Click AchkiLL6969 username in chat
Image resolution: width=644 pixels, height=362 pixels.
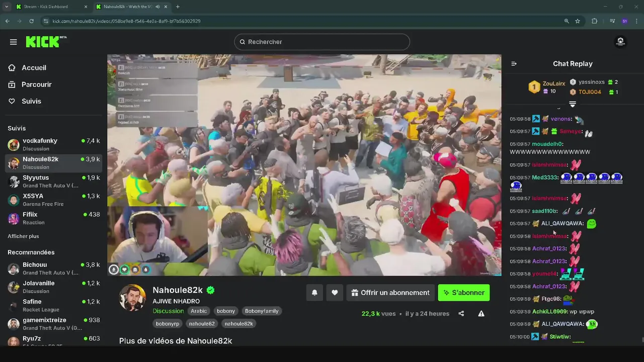click(x=549, y=312)
